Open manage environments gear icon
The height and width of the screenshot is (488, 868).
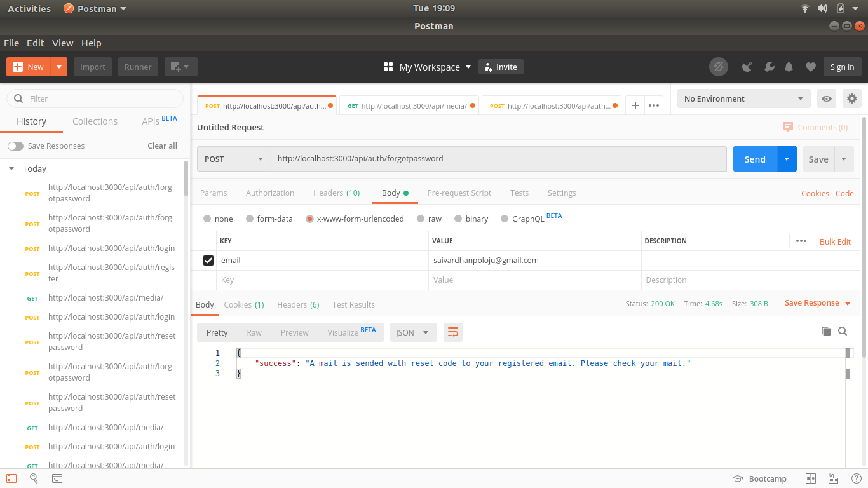pyautogui.click(x=852, y=98)
